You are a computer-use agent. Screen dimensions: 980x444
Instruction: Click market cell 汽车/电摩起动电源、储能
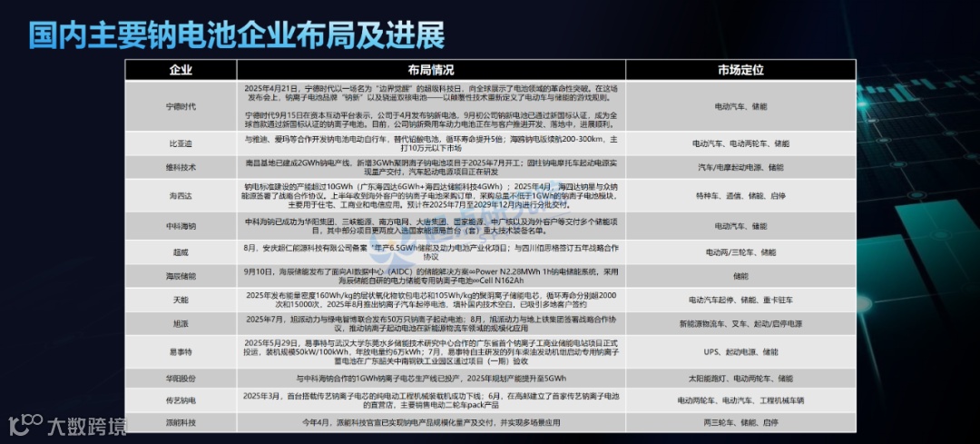point(740,168)
